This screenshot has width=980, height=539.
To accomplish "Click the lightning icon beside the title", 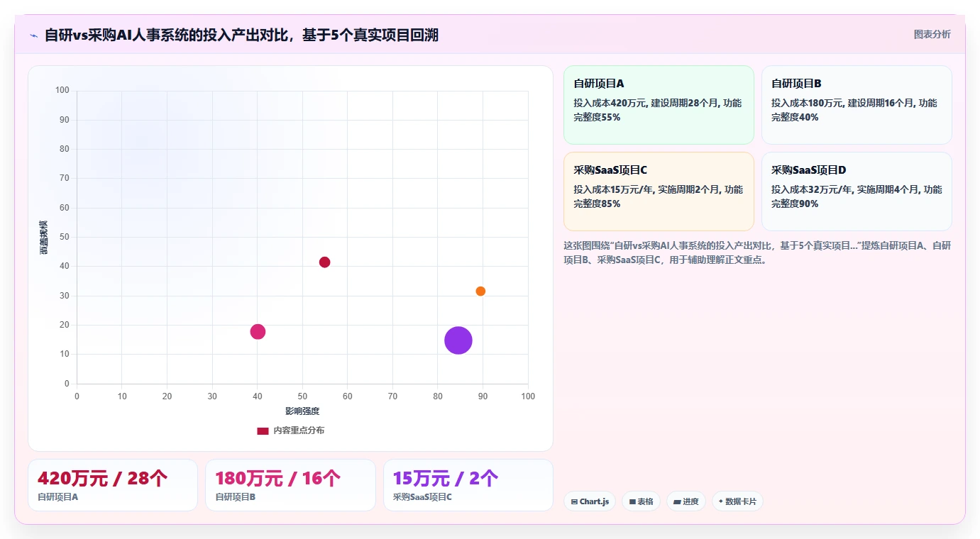I will [34, 35].
